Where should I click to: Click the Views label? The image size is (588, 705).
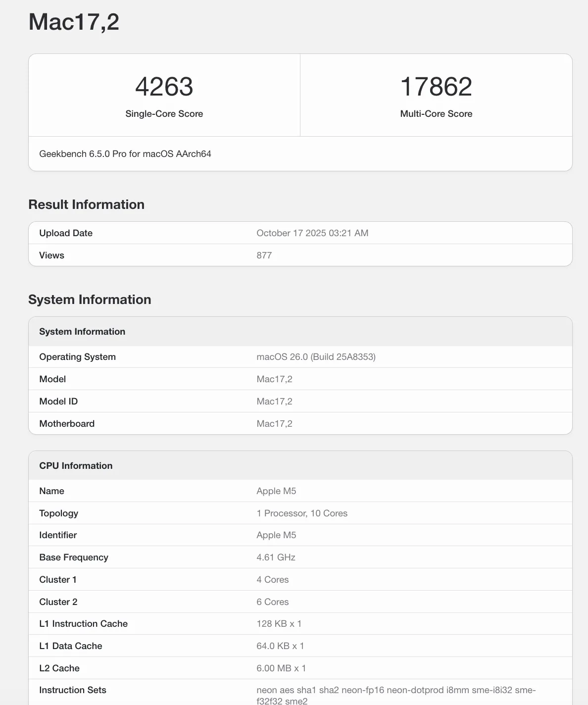click(x=51, y=255)
